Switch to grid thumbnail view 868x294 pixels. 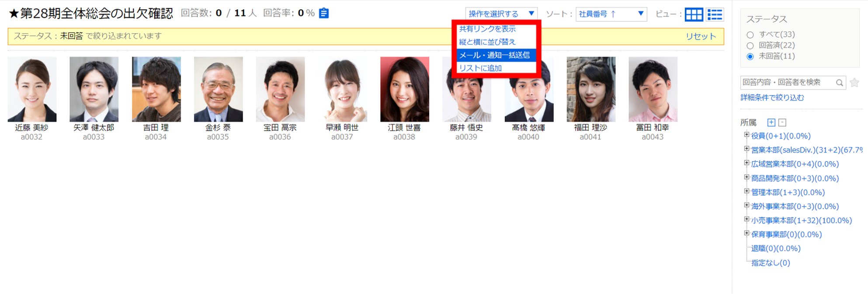(694, 14)
